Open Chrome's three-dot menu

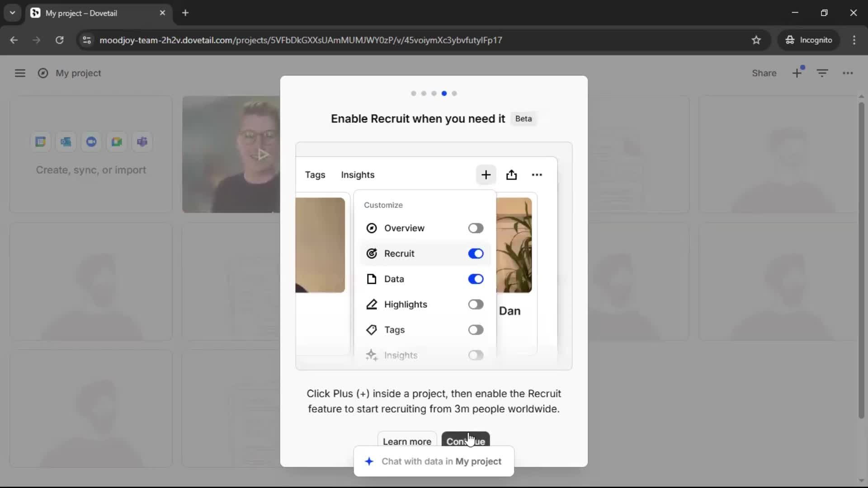tap(854, 40)
